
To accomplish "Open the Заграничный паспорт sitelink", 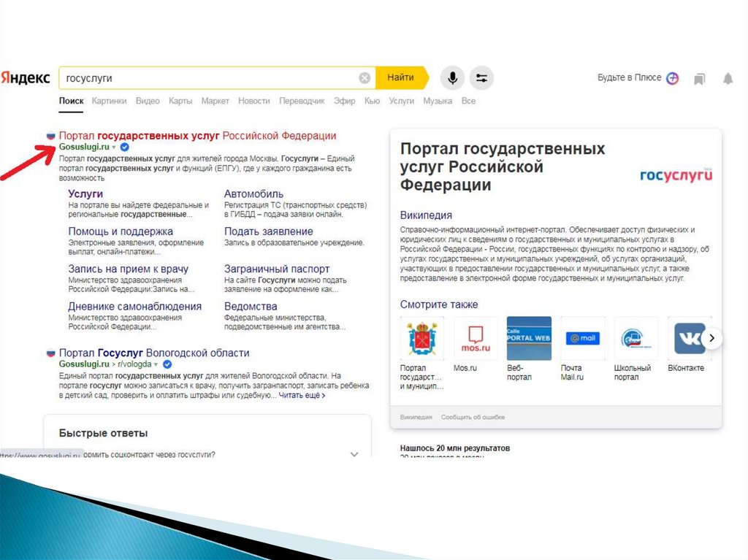I will coord(277,269).
